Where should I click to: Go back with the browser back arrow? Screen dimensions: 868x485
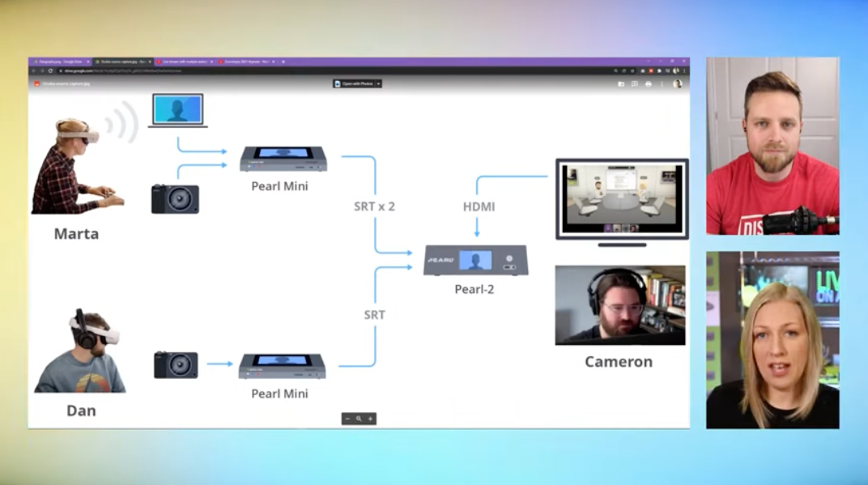click(34, 71)
